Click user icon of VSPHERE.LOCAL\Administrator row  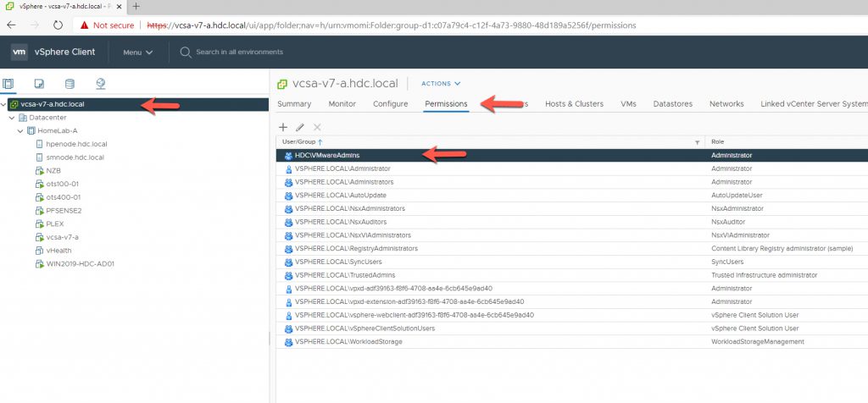click(x=288, y=169)
